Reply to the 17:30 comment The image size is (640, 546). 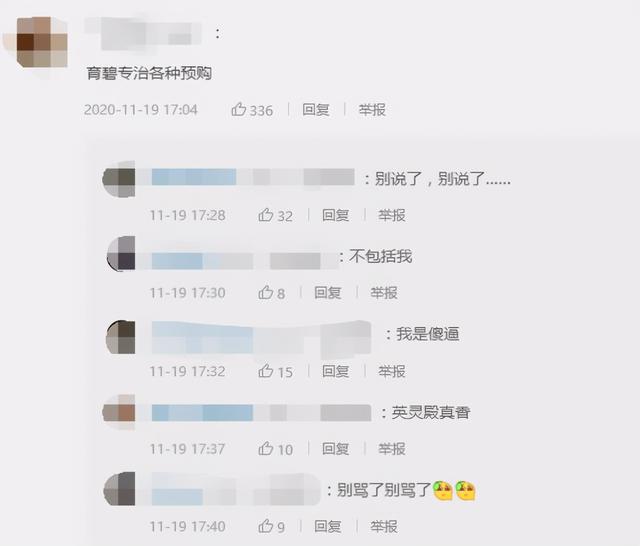pyautogui.click(x=328, y=293)
